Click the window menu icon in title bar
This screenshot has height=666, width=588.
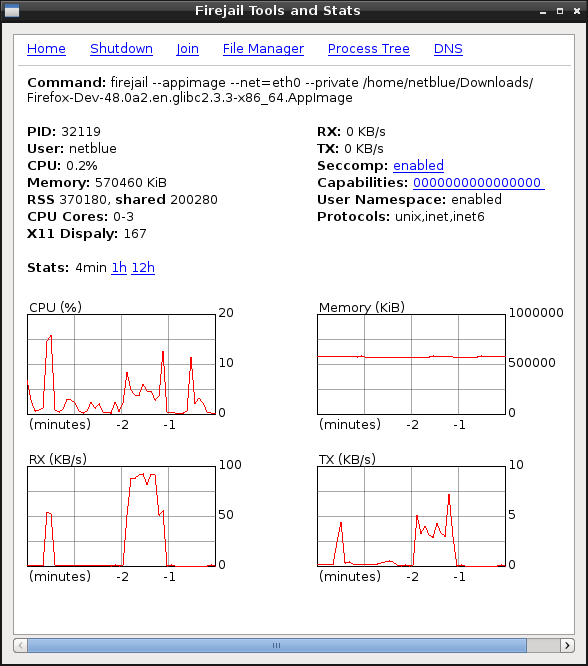coord(11,11)
